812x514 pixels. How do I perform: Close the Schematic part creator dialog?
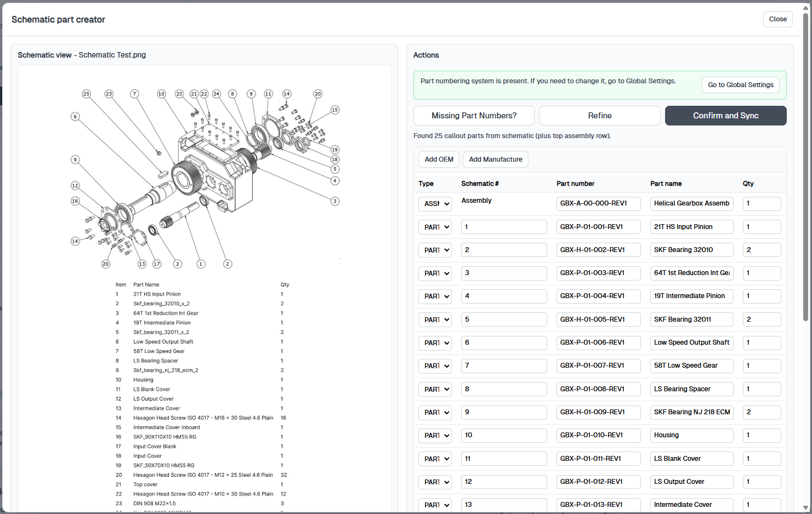tap(777, 19)
